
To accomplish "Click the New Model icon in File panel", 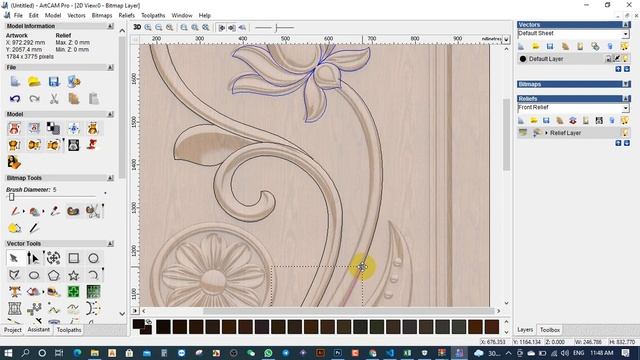I will [x=15, y=81].
